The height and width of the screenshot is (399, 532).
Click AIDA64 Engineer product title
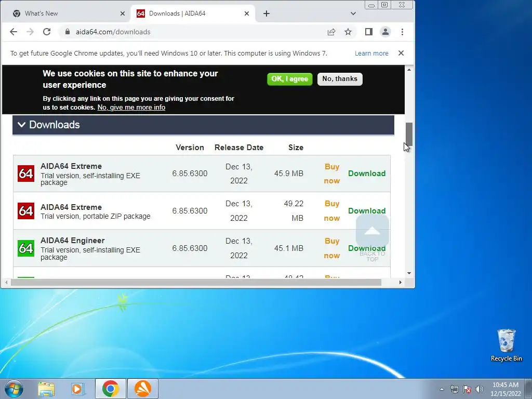point(73,241)
